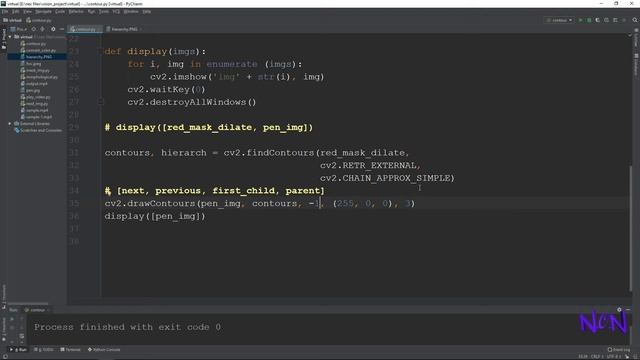Toggle Project tool window side tab
Image resolution: width=640 pixels, height=360 pixels.
pos(4,39)
